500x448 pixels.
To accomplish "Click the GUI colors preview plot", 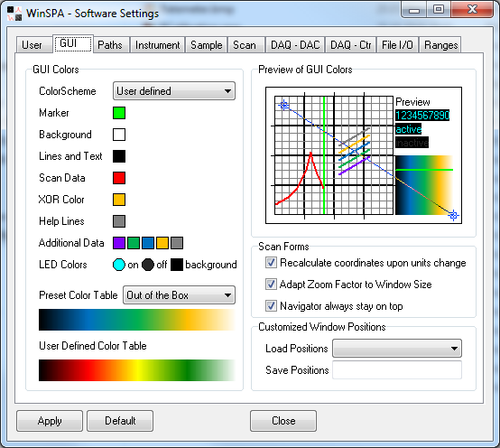I will click(364, 155).
